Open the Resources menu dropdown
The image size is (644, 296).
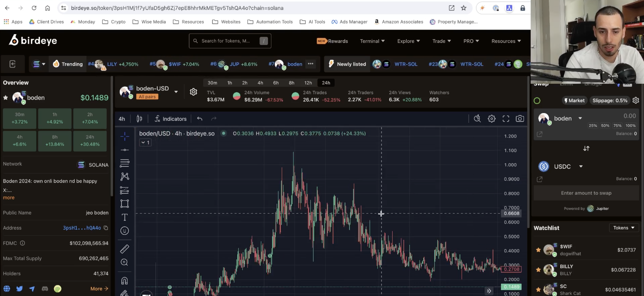(x=506, y=41)
